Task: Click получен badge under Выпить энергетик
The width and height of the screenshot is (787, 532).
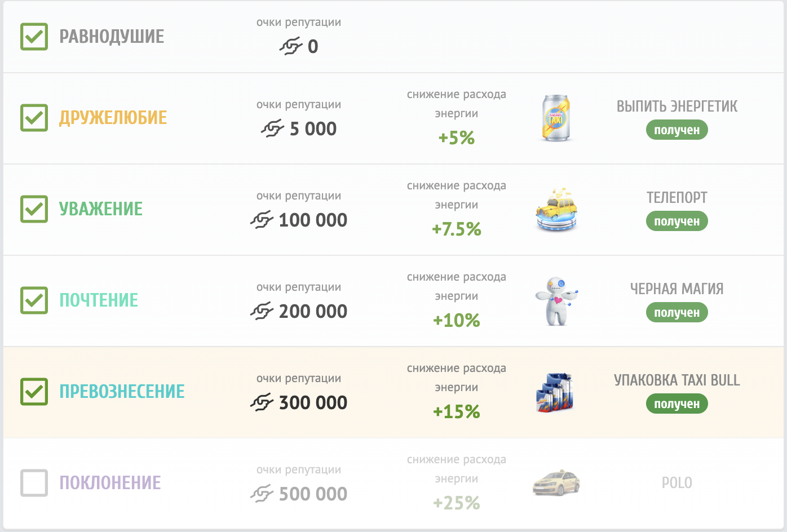Action: pyautogui.click(x=677, y=130)
